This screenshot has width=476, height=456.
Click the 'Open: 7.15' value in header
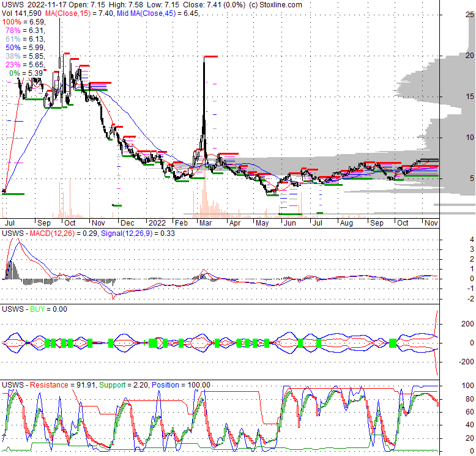tap(87, 5)
